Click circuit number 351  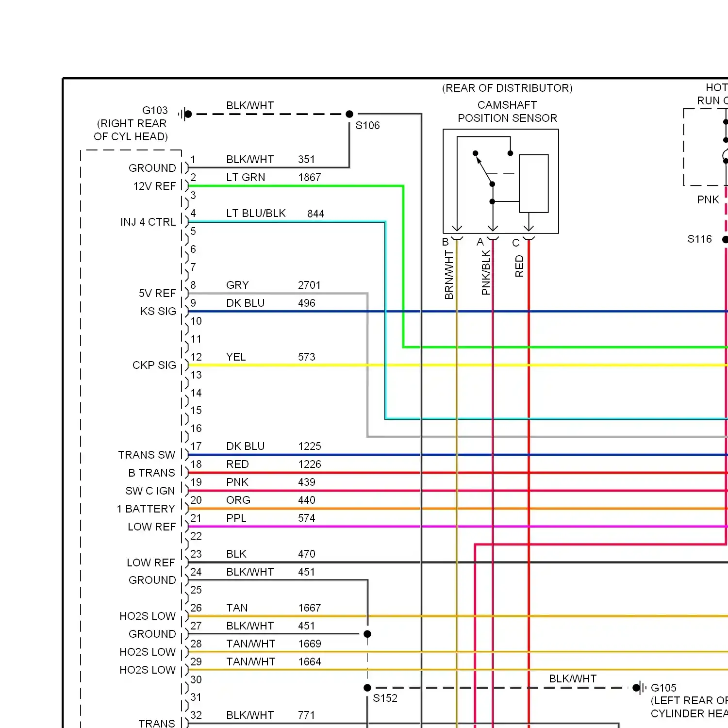pos(306,159)
